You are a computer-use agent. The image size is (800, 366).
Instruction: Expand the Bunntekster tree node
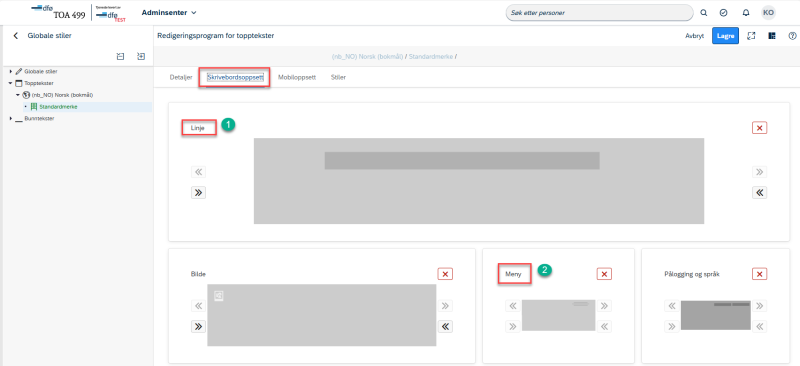(11, 118)
